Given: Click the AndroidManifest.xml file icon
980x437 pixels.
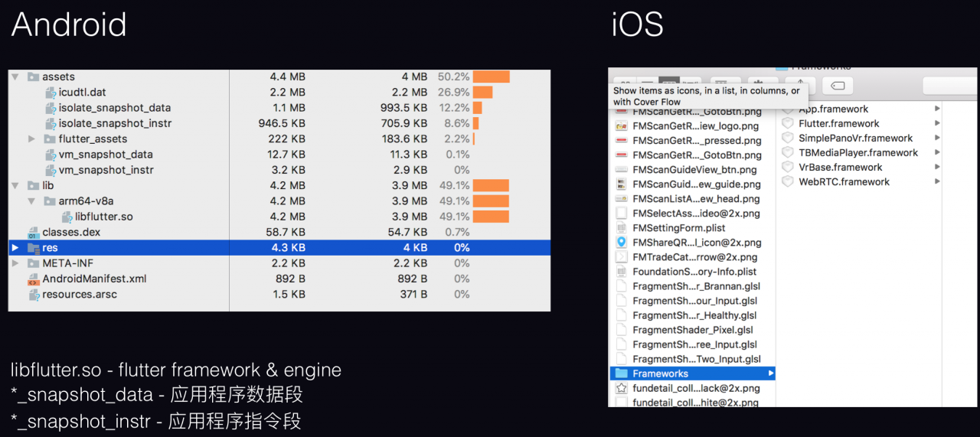Looking at the screenshot, I should tap(33, 279).
